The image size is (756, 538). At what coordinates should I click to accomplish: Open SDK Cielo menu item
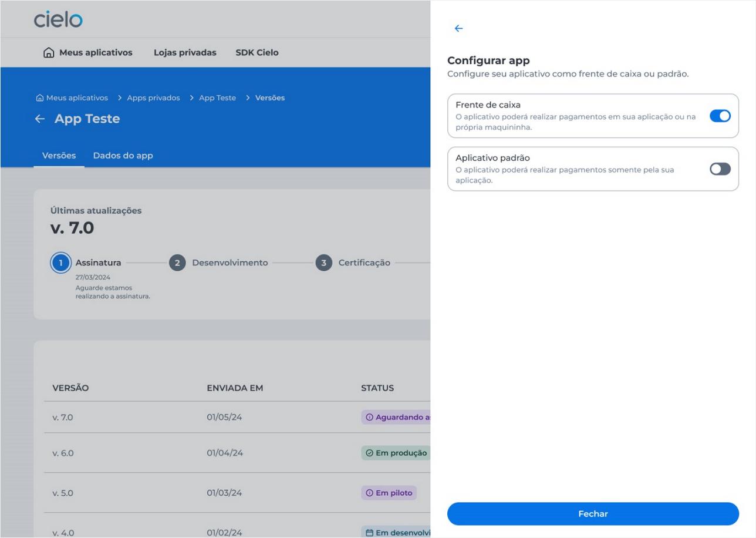pos(257,52)
